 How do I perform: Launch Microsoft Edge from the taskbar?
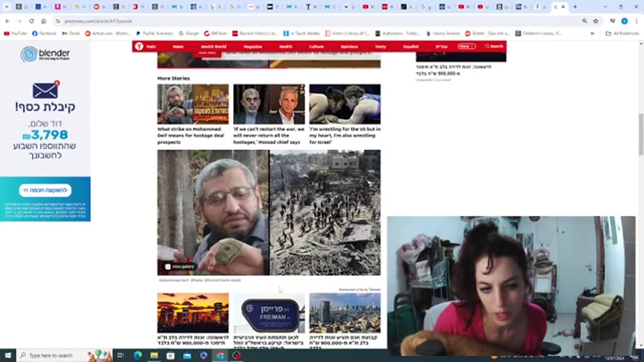(138, 355)
